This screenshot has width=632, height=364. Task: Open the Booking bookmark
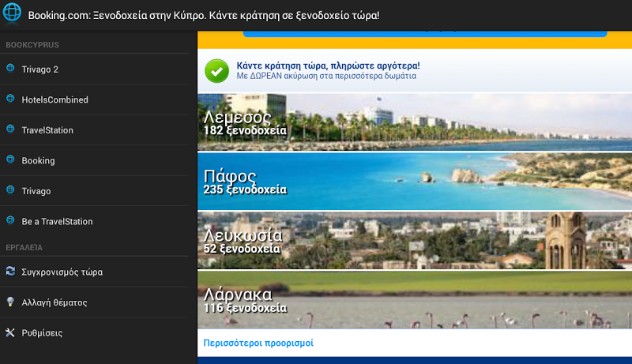pyautogui.click(x=94, y=160)
